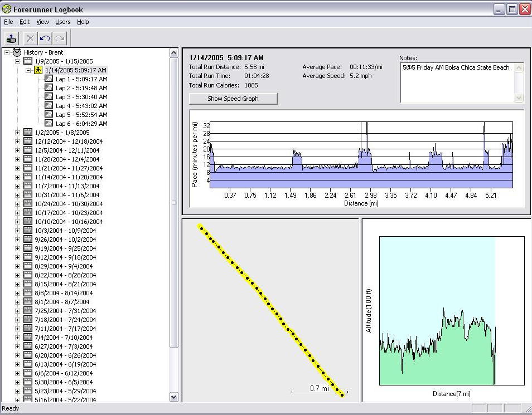
Task: Click the lap icon beside Lap 5
Action: point(49,115)
